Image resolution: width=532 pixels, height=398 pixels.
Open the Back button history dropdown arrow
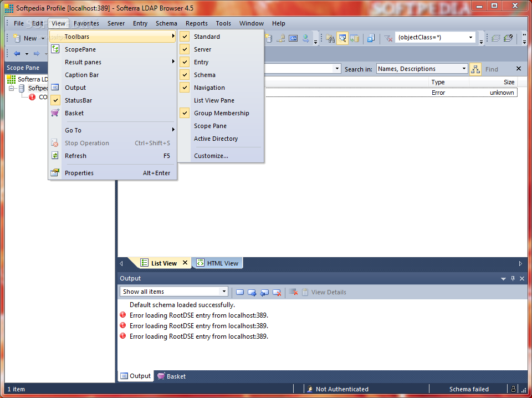coord(27,54)
